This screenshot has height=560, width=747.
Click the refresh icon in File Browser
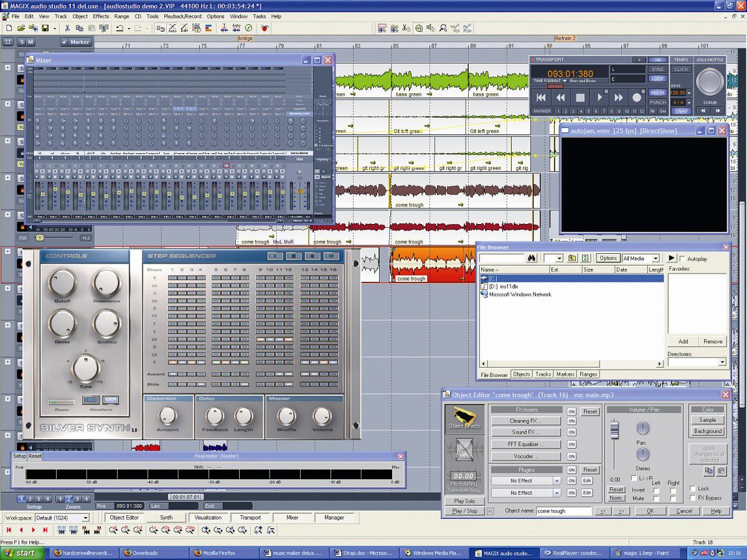[585, 258]
